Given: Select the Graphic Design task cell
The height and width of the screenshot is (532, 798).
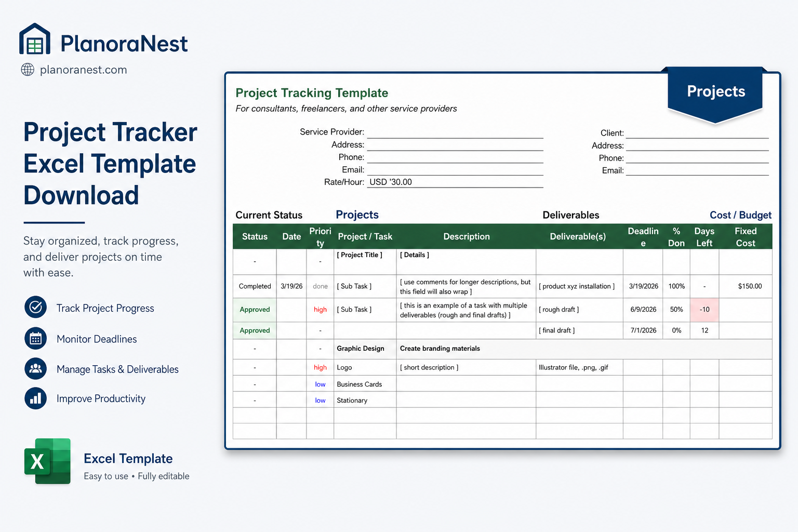Looking at the screenshot, I should [365, 349].
